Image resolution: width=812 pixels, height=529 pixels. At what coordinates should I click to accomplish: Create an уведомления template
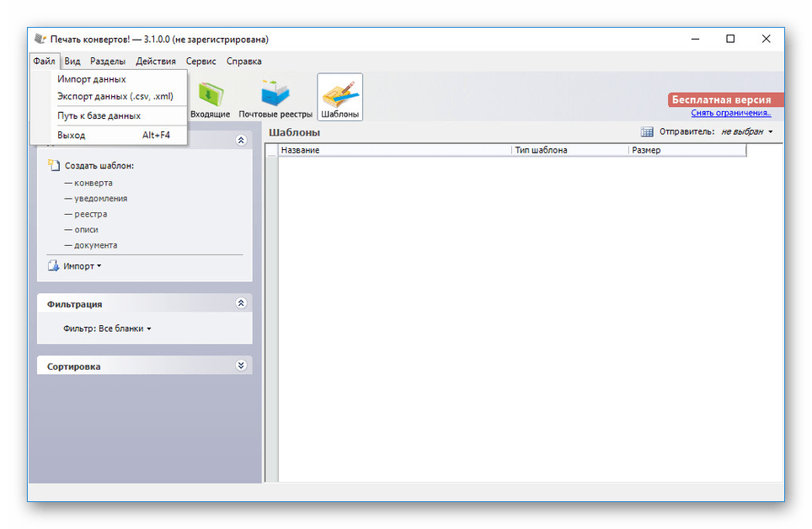point(100,199)
